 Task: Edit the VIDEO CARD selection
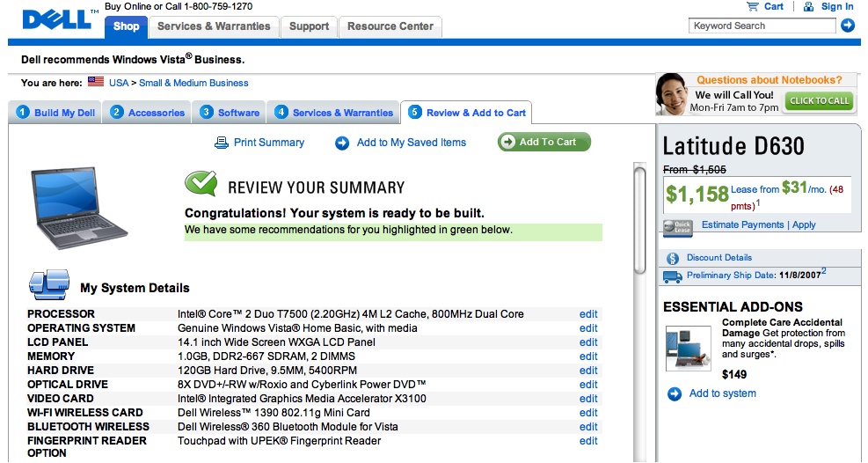[x=588, y=399]
